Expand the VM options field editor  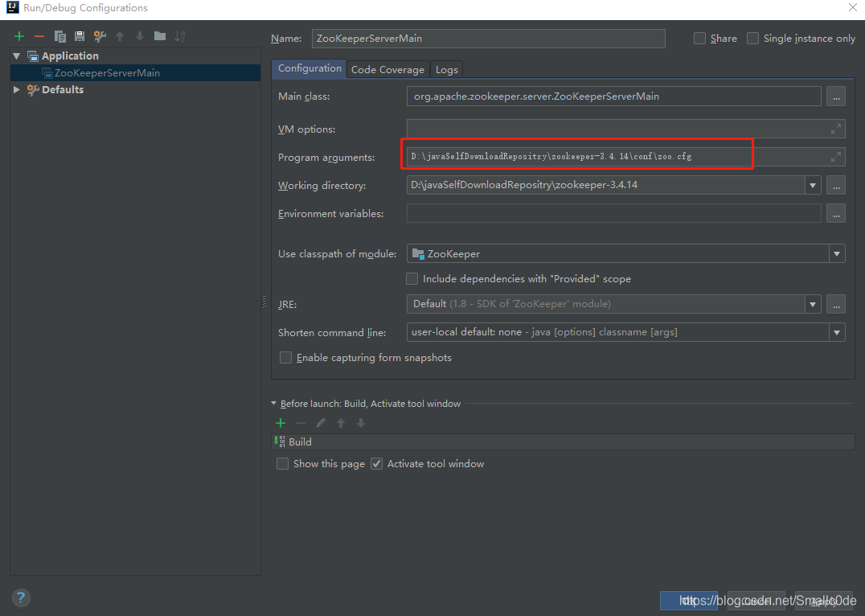click(x=836, y=129)
